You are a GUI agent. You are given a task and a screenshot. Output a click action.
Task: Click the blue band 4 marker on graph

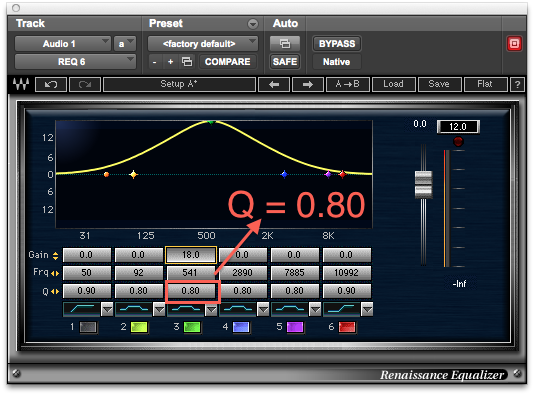pos(284,174)
